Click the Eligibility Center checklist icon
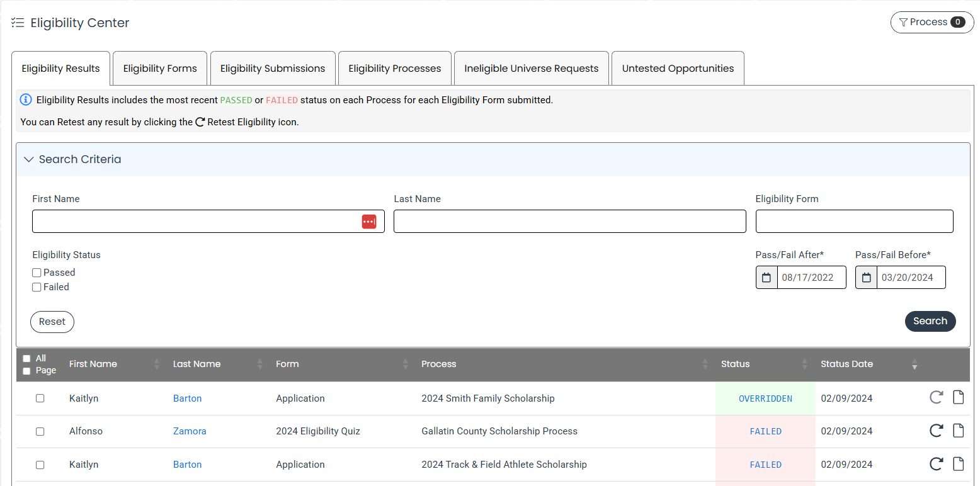The width and height of the screenshot is (980, 486). (x=18, y=23)
